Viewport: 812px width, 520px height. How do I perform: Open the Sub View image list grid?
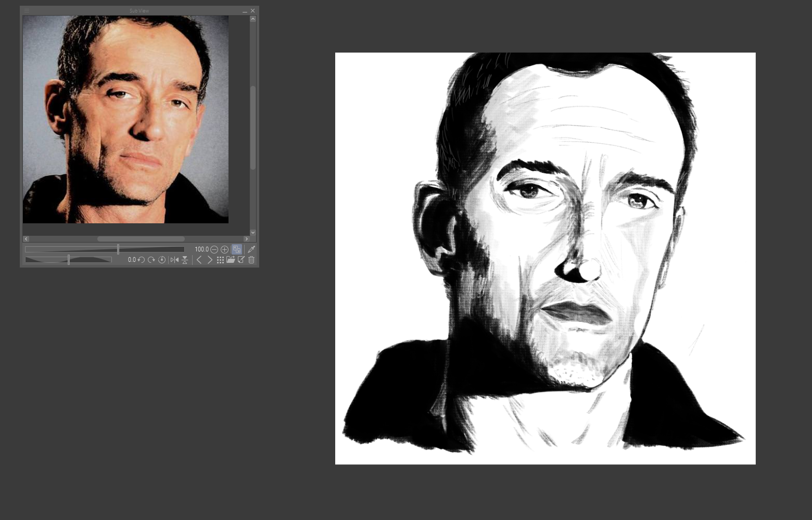pyautogui.click(x=220, y=260)
